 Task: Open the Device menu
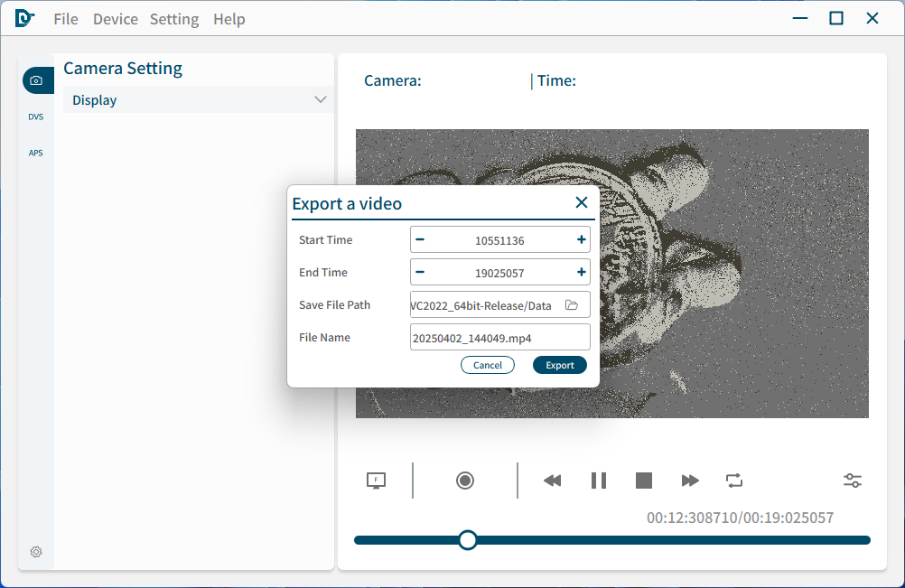tap(116, 19)
